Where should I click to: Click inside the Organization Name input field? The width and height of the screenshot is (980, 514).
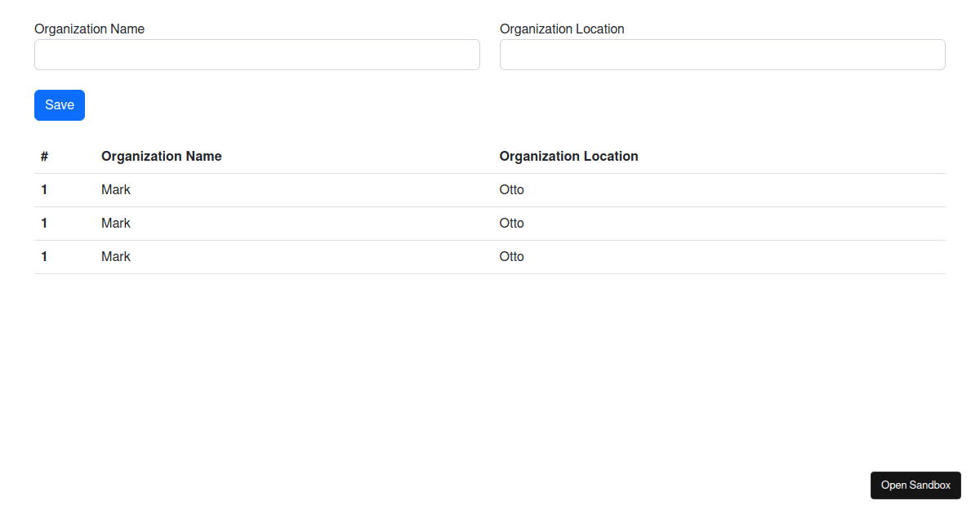[x=256, y=54]
